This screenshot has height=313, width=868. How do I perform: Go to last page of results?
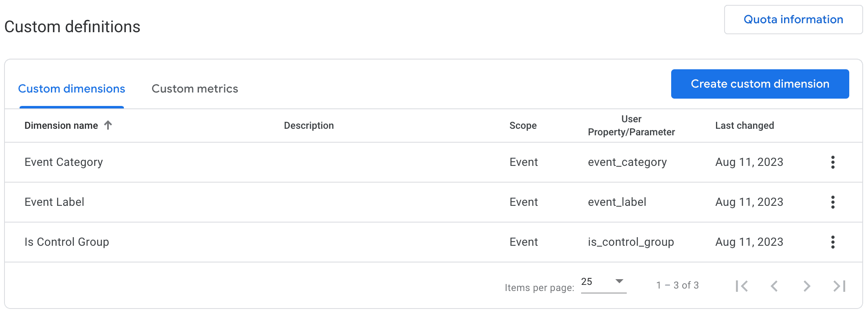839,286
